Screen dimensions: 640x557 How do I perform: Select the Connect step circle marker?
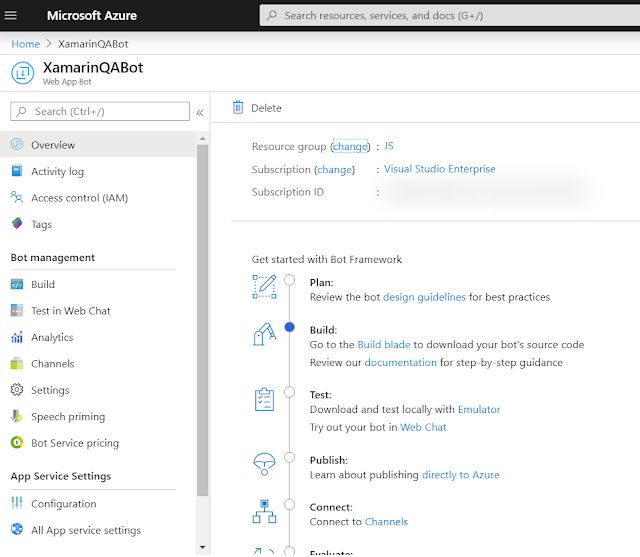(289, 504)
